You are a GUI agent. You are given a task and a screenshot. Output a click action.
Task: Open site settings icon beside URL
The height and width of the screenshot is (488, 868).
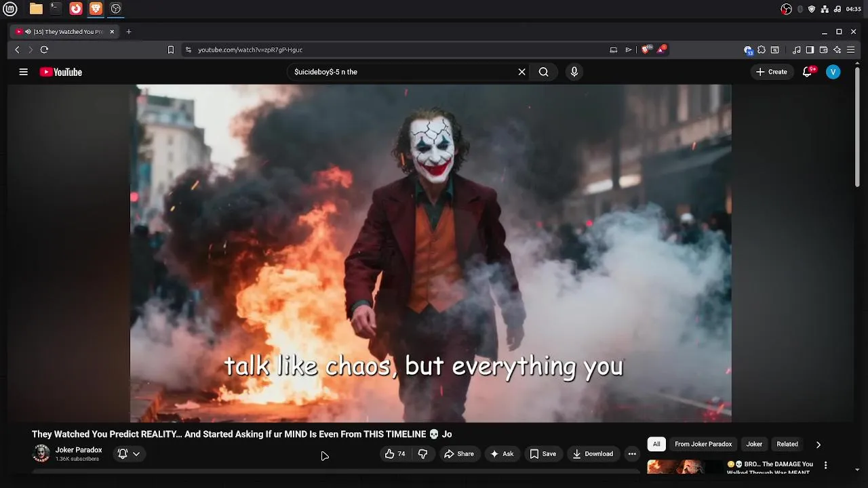[x=189, y=49]
